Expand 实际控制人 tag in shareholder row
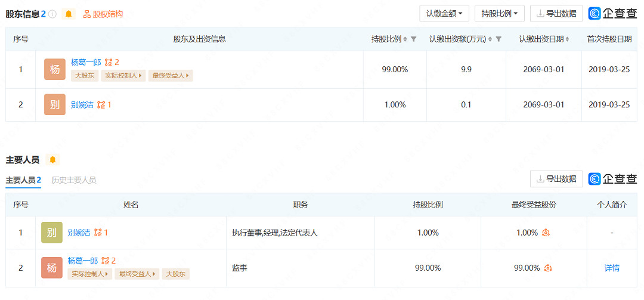This screenshot has height=300, width=644. click(x=123, y=76)
